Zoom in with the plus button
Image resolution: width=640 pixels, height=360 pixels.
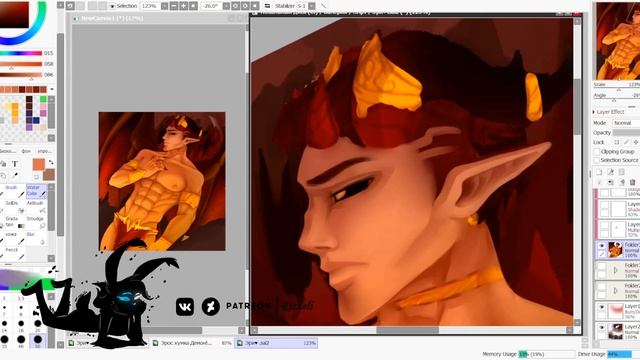pyautogui.click(x=184, y=6)
